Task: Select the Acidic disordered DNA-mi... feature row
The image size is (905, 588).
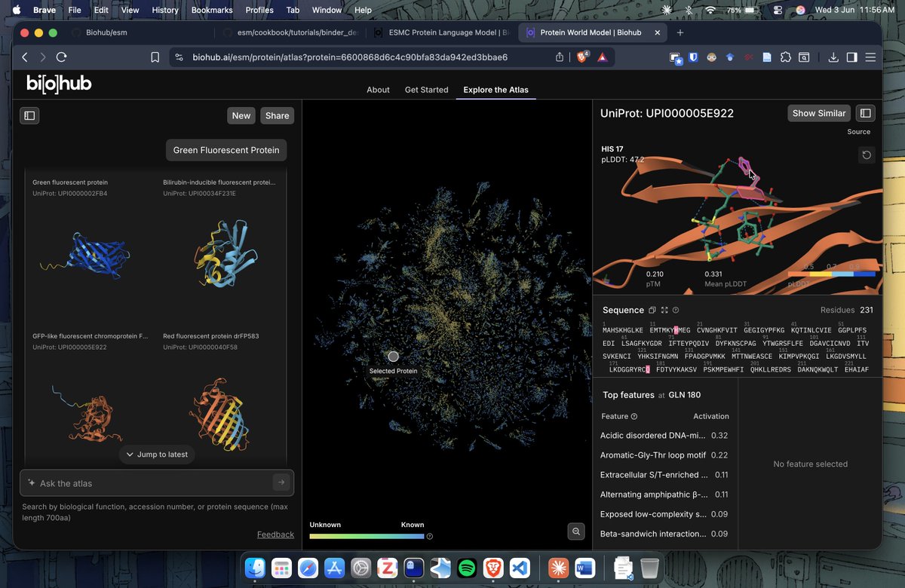Action: coord(664,435)
